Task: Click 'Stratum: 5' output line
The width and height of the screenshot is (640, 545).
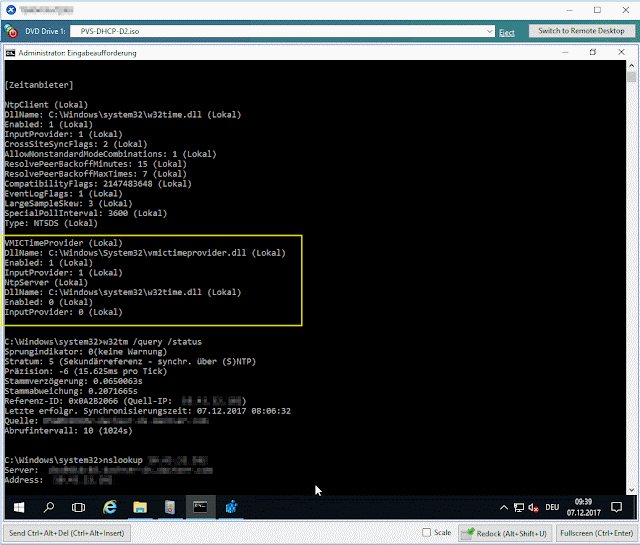Action: click(130, 361)
